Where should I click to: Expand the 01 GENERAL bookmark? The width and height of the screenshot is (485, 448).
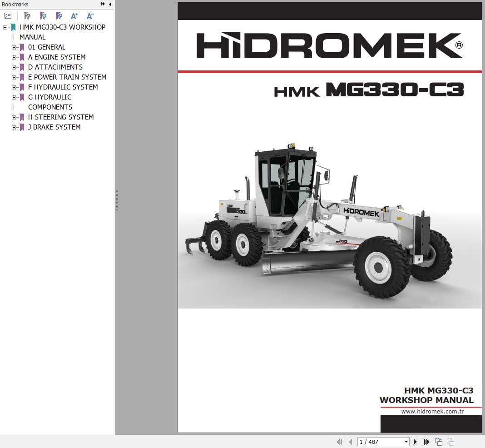pos(14,47)
